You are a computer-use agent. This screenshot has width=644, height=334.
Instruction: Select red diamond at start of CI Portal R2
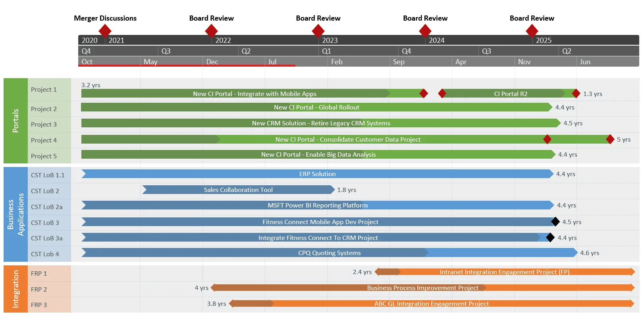click(x=442, y=94)
